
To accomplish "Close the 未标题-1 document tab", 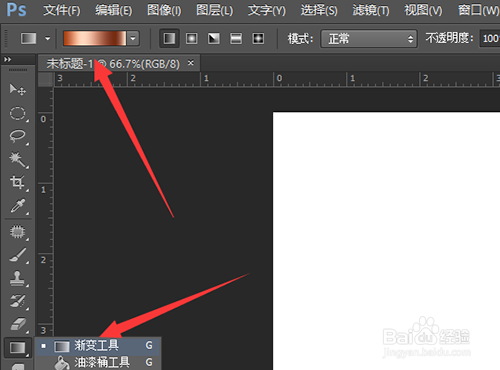I will (191, 63).
